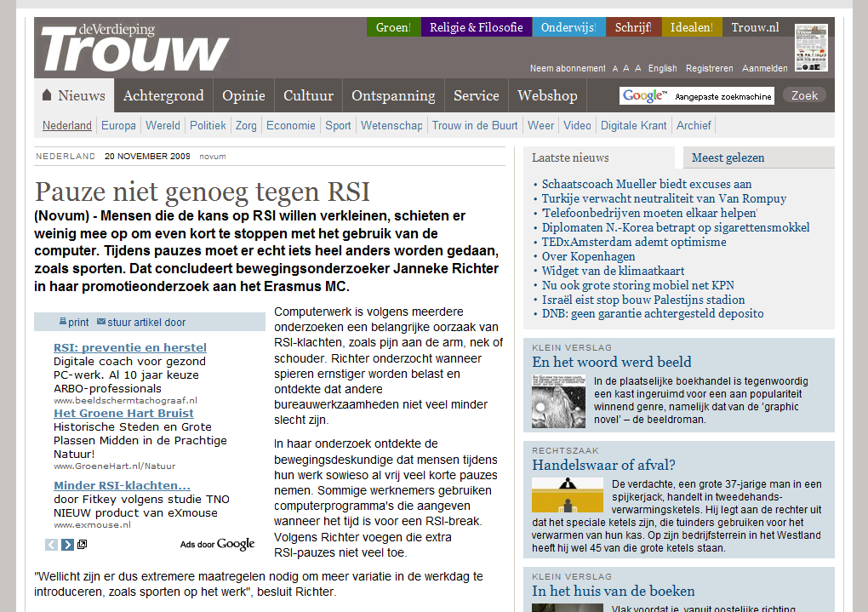This screenshot has height=612, width=868.
Task: Open the ads pop-out icon
Action: pos(82,545)
